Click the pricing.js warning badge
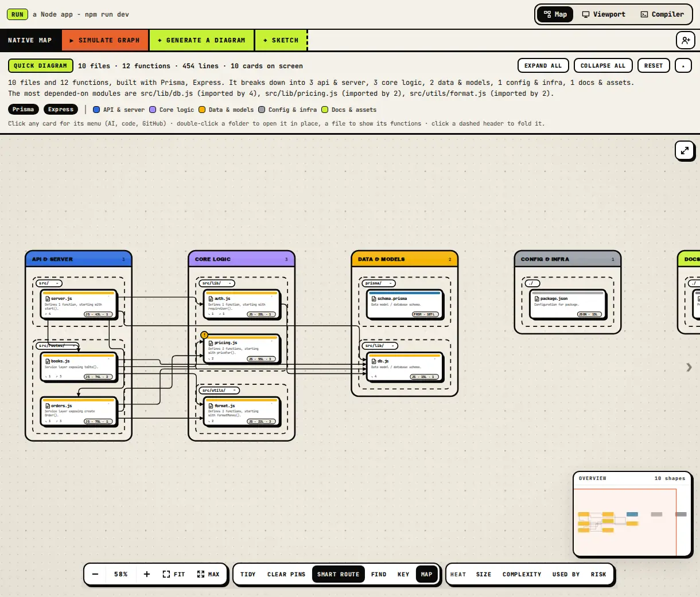The image size is (700, 597). (x=204, y=335)
